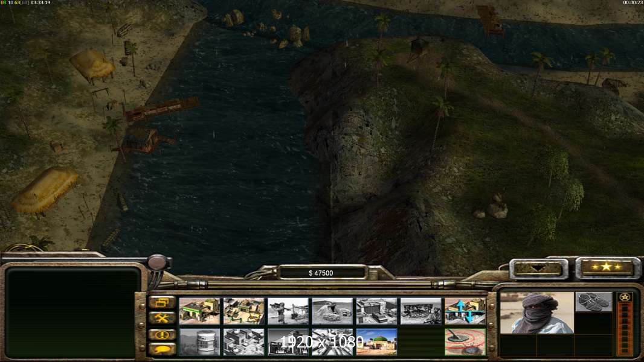Select the grayscale silver storage tank icon

(x=199, y=341)
